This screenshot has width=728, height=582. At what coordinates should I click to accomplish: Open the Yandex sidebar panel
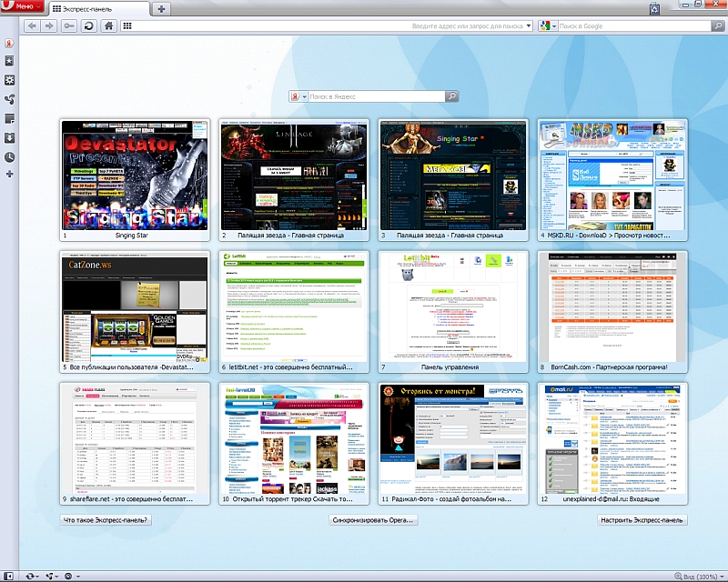point(9,43)
